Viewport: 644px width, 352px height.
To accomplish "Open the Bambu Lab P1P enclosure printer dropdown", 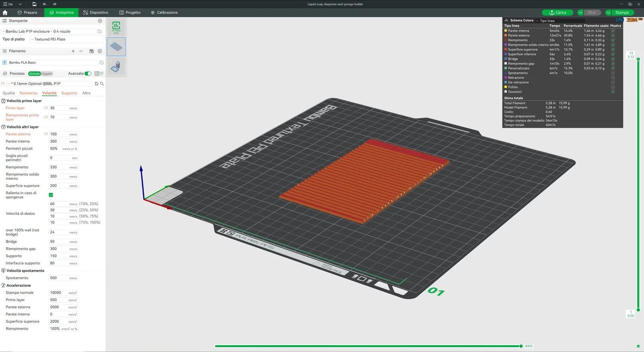I will (x=49, y=31).
